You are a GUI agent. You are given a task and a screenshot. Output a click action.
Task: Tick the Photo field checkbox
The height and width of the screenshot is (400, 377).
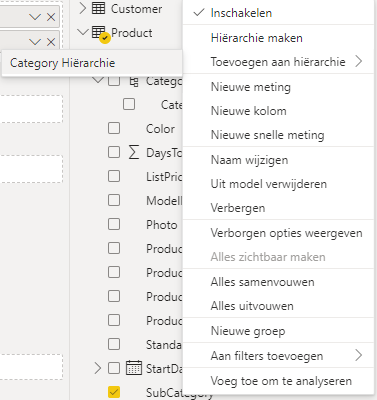click(114, 224)
